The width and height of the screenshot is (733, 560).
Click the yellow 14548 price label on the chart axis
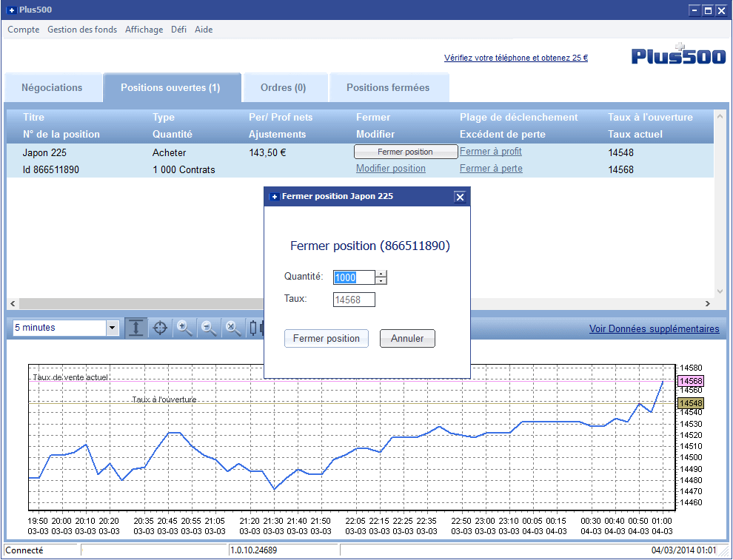pyautogui.click(x=691, y=403)
